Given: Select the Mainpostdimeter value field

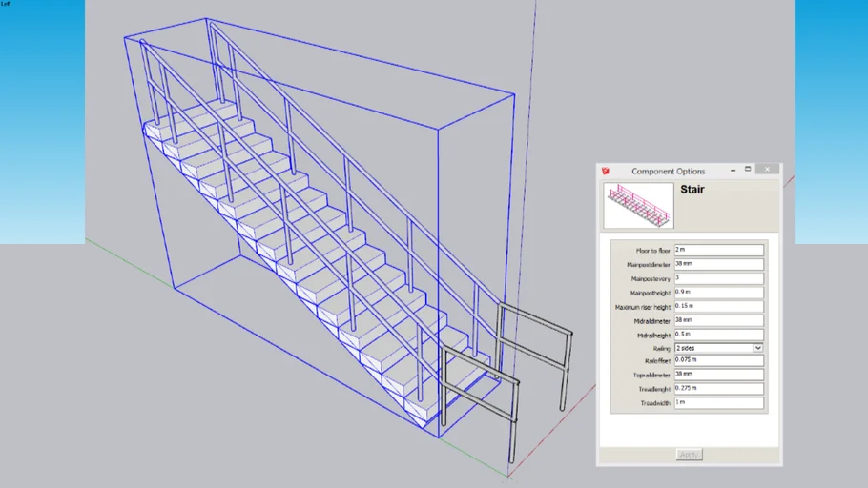Looking at the screenshot, I should click(719, 264).
